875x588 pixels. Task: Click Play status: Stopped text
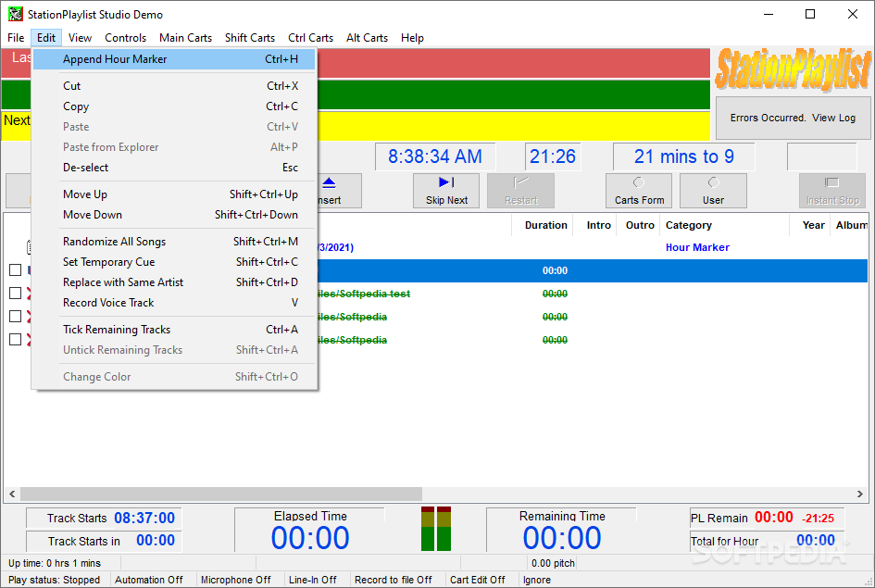click(54, 580)
